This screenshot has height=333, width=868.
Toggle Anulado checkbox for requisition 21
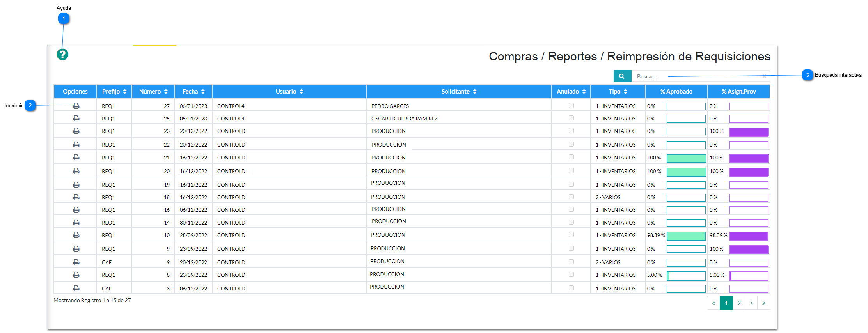pos(571,157)
